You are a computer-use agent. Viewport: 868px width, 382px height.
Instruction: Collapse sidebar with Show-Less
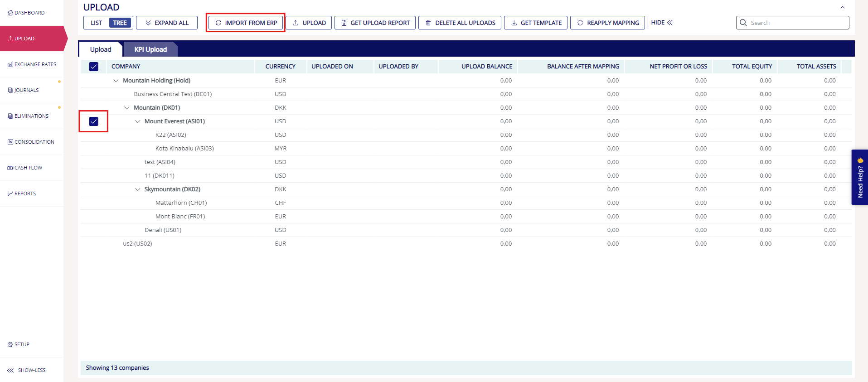[x=27, y=370]
